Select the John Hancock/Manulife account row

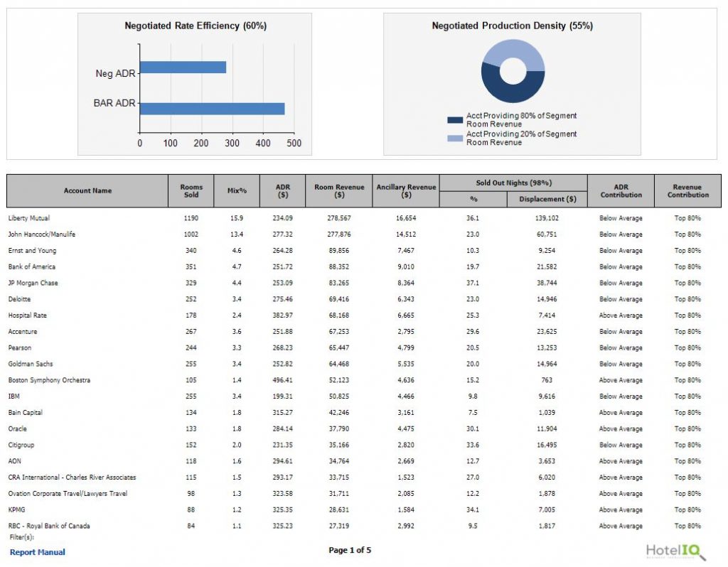pos(364,234)
